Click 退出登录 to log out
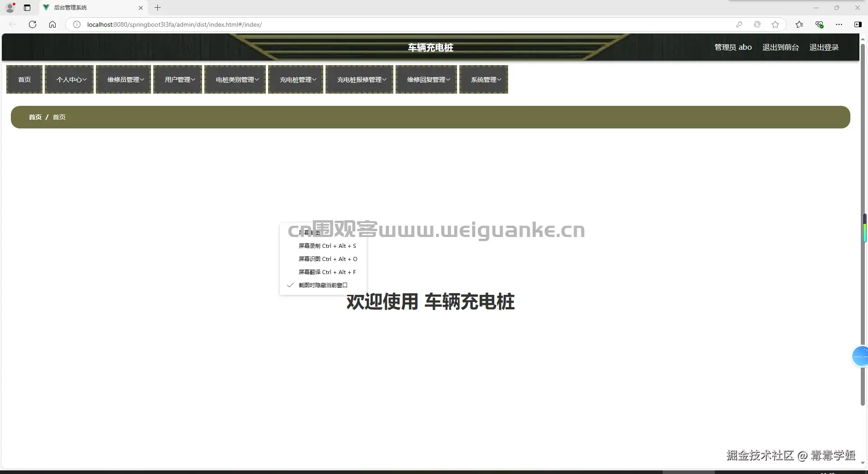This screenshot has width=868, height=474. 824,47
